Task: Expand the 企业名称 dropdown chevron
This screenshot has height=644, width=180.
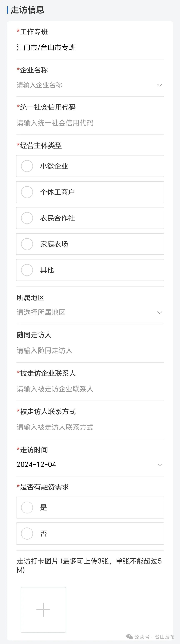Action: point(159,85)
